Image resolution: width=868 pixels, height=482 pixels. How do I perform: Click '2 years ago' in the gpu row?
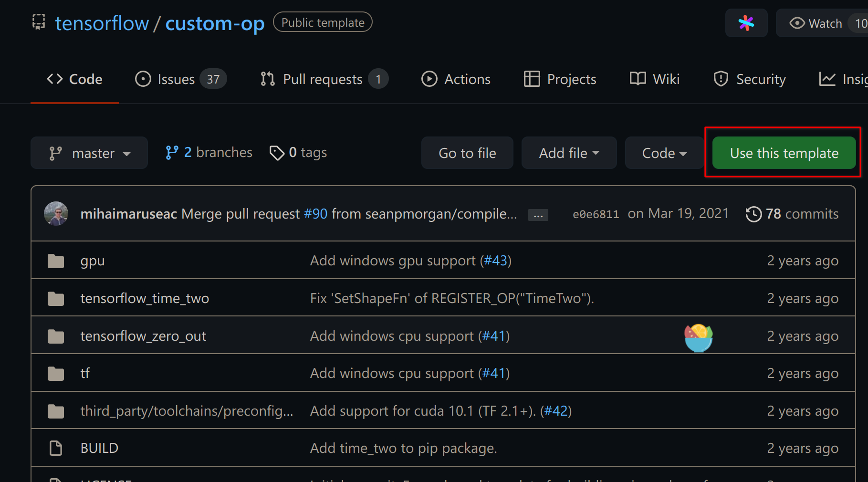point(803,261)
